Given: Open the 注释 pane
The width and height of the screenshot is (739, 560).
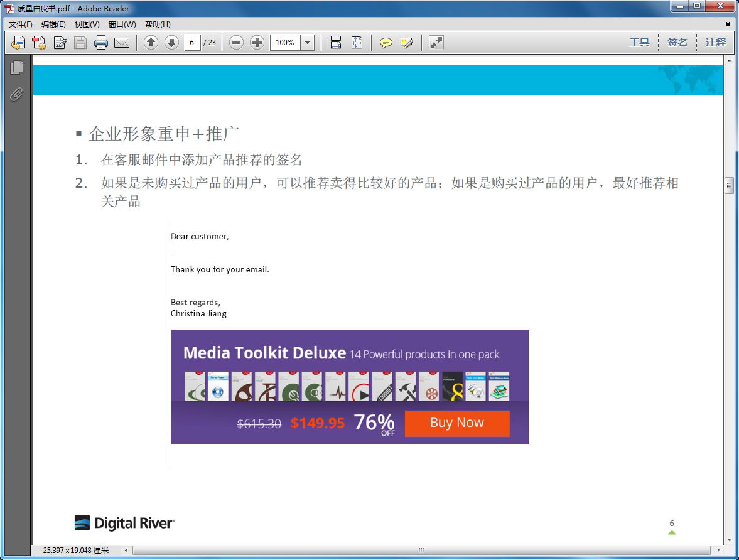Looking at the screenshot, I should tap(715, 43).
